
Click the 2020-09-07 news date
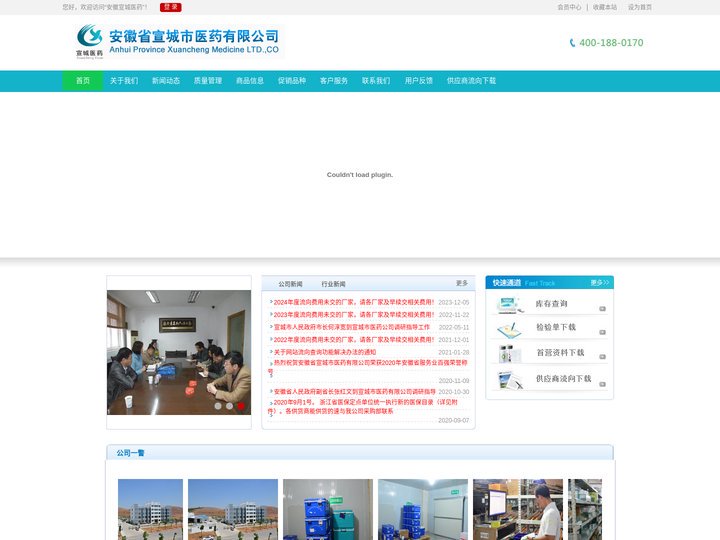[454, 420]
